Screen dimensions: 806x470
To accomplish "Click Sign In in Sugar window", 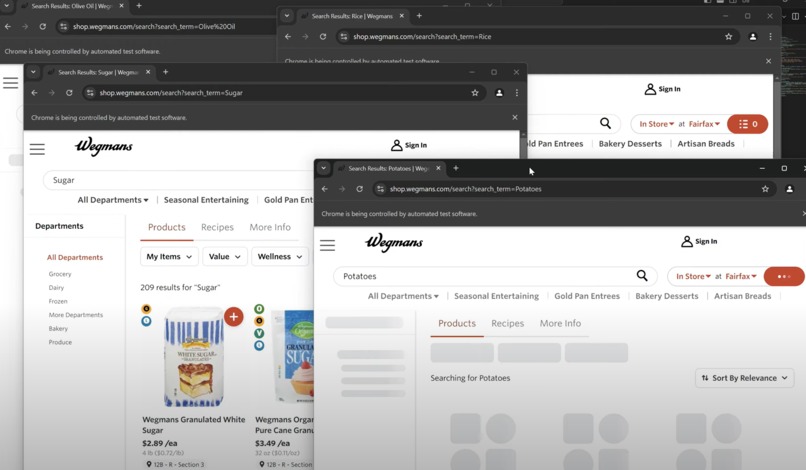I will click(x=409, y=145).
